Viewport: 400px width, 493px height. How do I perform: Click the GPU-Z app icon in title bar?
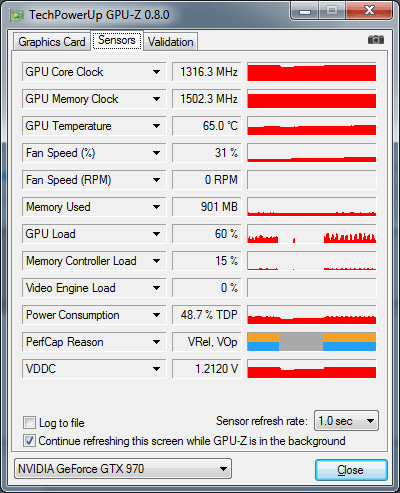(x=17, y=15)
